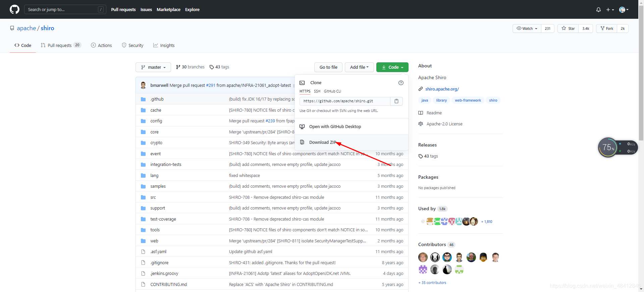Click the bmarwell commit author avatar
Viewport: 644px width, 292px height.
pyautogui.click(x=143, y=85)
